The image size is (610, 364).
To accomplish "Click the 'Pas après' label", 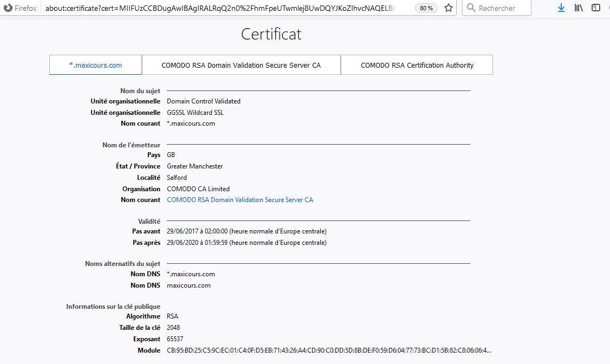I will [x=146, y=243].
